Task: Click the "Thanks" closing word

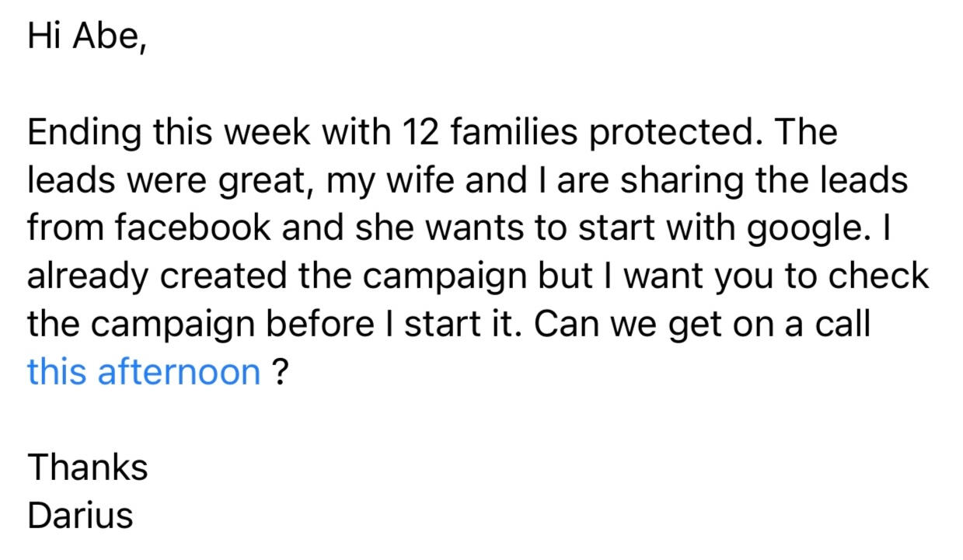Action: click(x=88, y=468)
